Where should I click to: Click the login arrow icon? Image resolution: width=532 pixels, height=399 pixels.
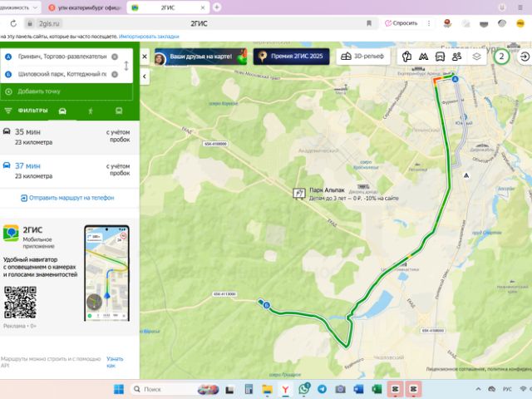525,57
